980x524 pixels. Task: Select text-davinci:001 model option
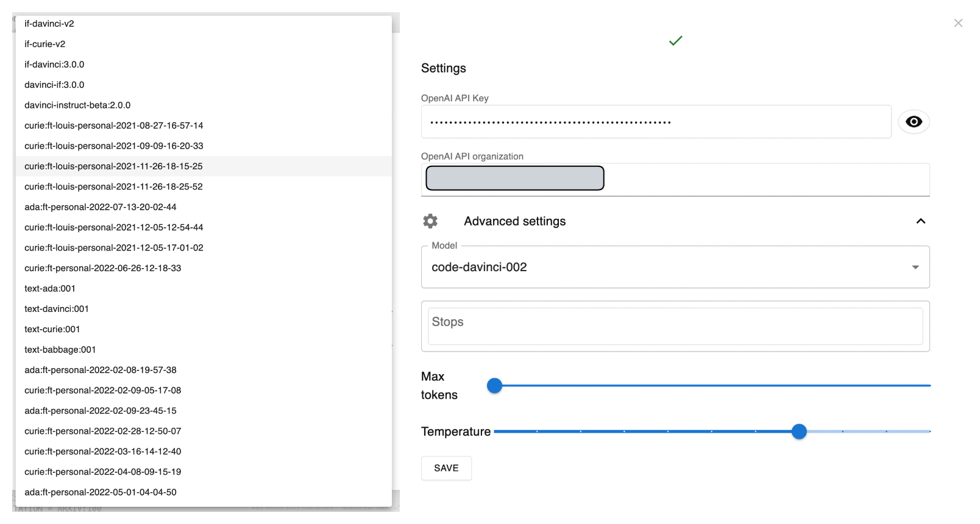[204, 309]
